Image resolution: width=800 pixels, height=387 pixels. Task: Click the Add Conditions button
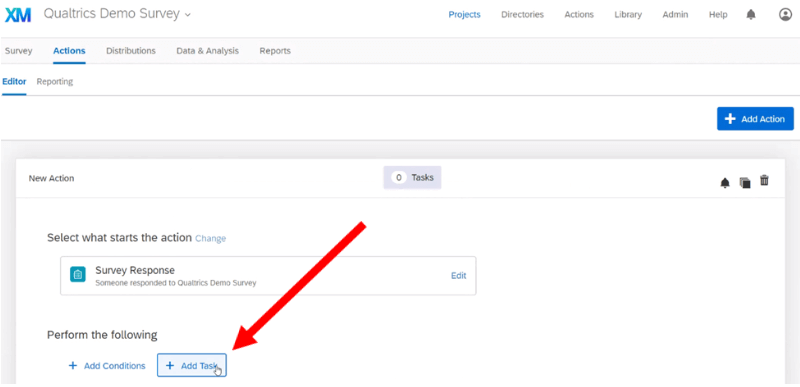point(107,366)
